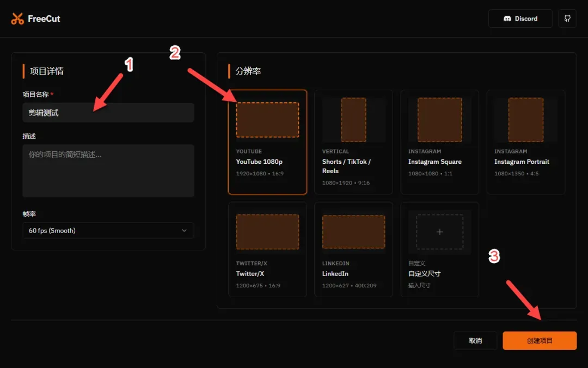Click the YouTube 1080p label text
The width and height of the screenshot is (588, 368).
(x=259, y=162)
